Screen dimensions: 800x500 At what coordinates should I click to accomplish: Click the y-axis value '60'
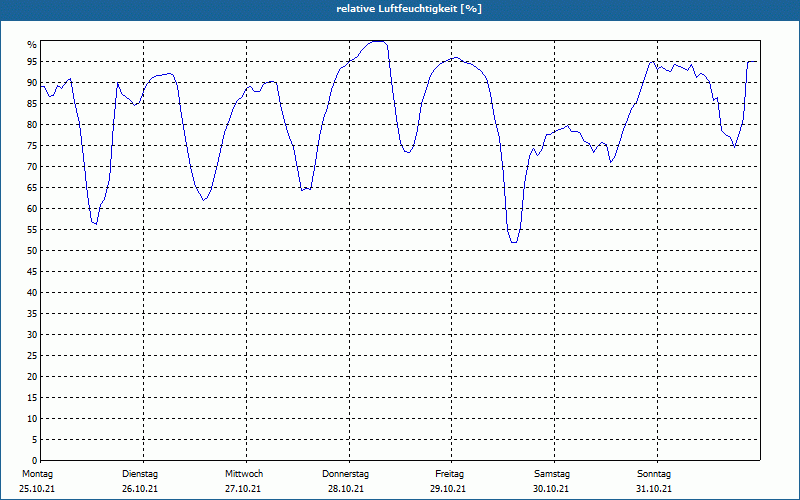tap(32, 209)
